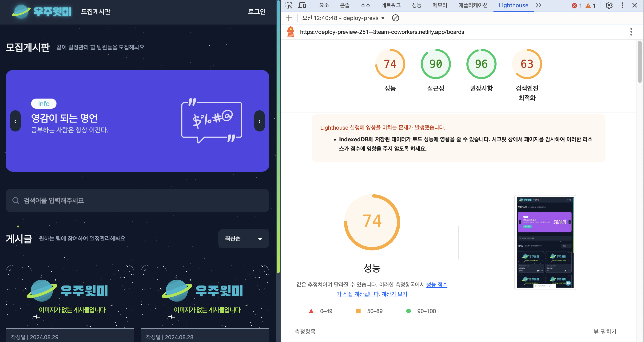Go to next banner slide arrow

coord(259,121)
